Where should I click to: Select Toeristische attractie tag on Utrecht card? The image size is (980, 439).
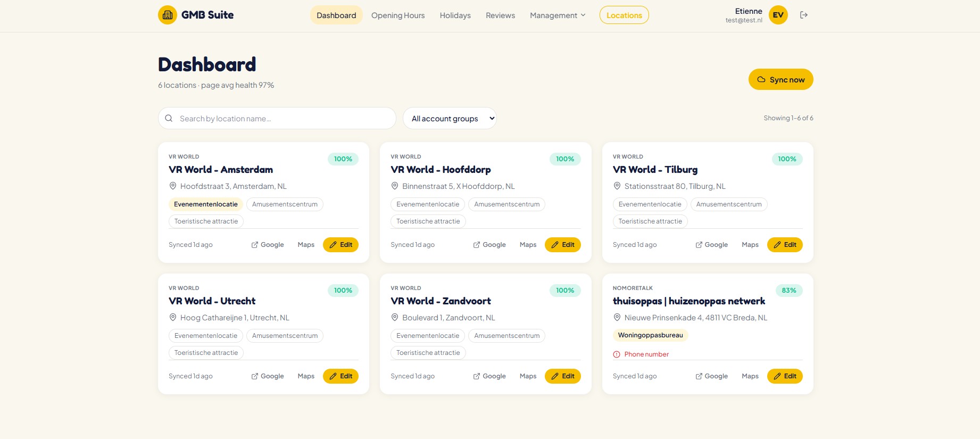(206, 353)
